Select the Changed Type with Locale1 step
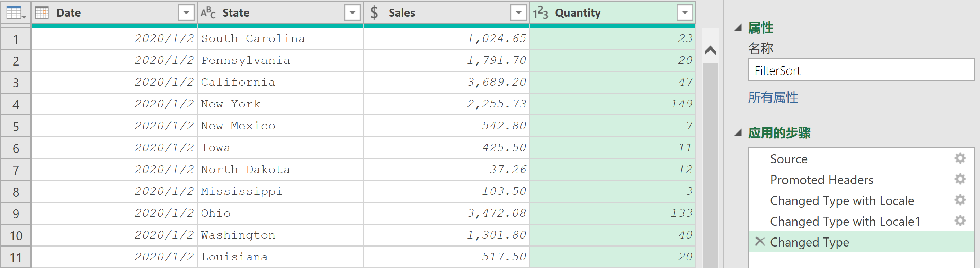This screenshot has height=268, width=980. 861,221
